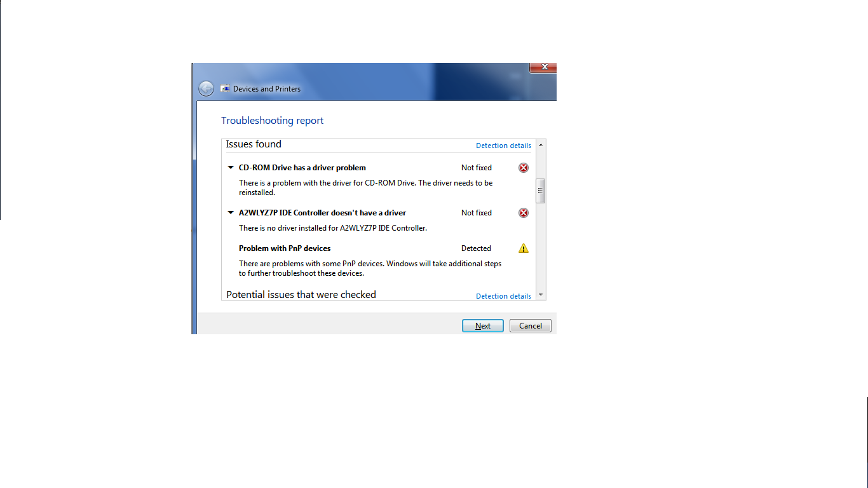Viewport: 868px width, 488px height.
Task: Click 'Potential issues that were checked' heading
Action: coord(301,295)
